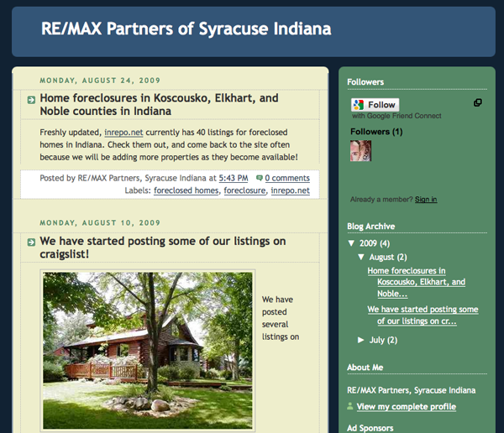Screen dimensions: 504x433
Task: Click the Sign in link
Action: [x=425, y=199]
